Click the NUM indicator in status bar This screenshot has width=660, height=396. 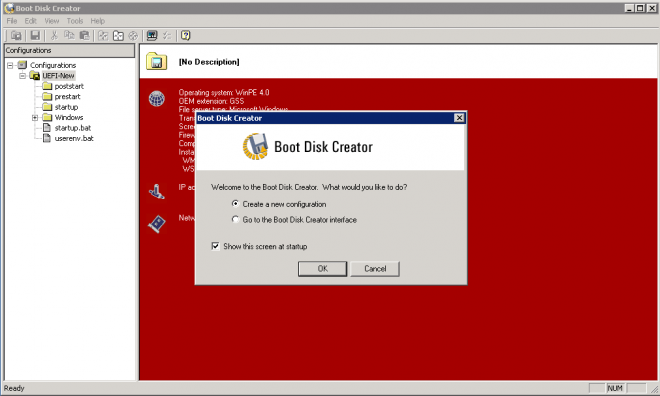pyautogui.click(x=615, y=388)
